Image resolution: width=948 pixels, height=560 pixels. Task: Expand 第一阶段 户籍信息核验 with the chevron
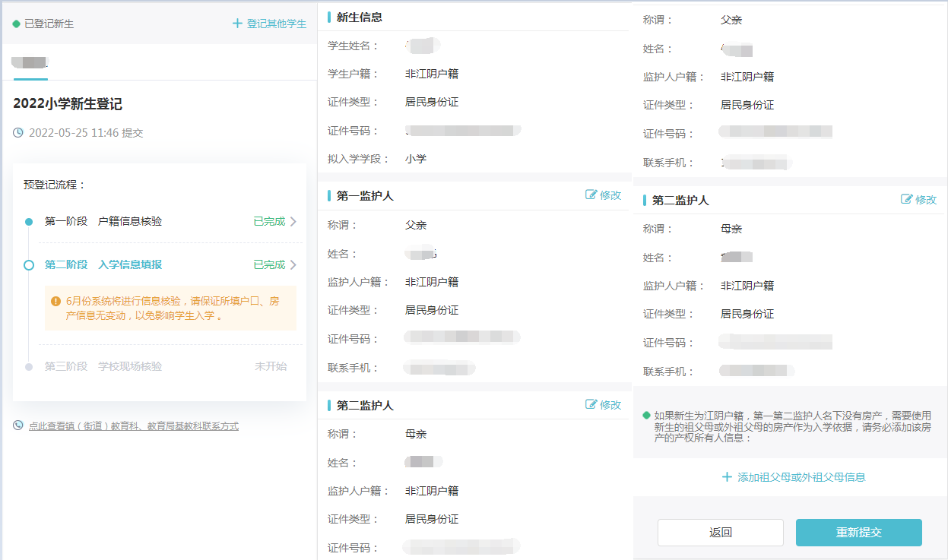tap(293, 222)
